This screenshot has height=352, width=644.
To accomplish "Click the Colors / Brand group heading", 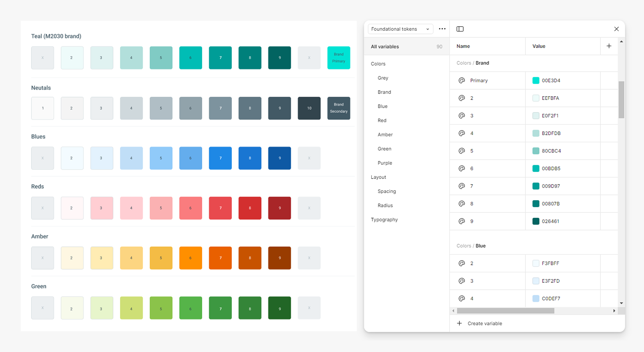I will 473,63.
